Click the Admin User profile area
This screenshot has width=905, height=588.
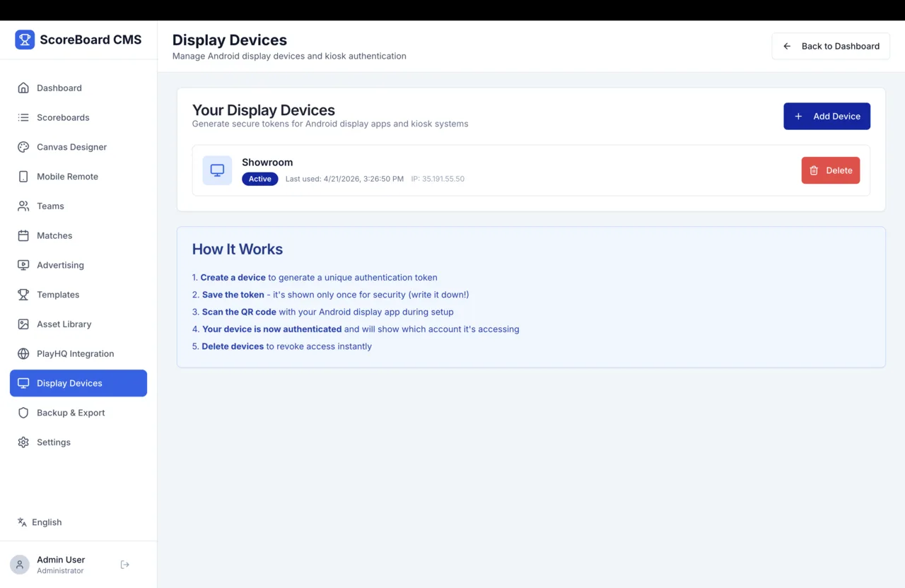click(61, 564)
